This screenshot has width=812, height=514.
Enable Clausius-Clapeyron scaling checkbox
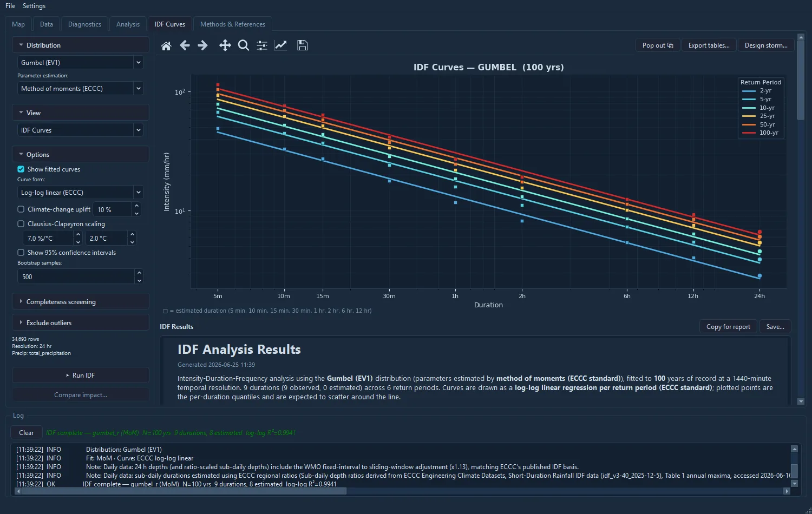coord(21,224)
